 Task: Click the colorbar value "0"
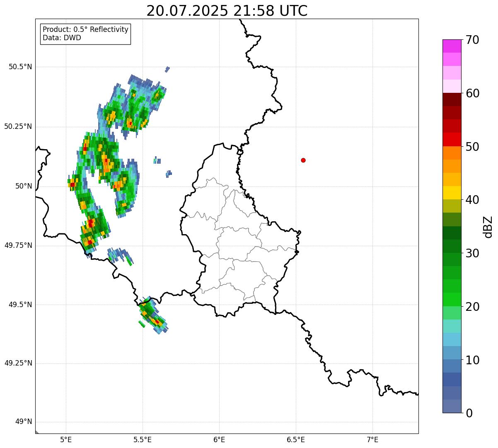pos(469,413)
